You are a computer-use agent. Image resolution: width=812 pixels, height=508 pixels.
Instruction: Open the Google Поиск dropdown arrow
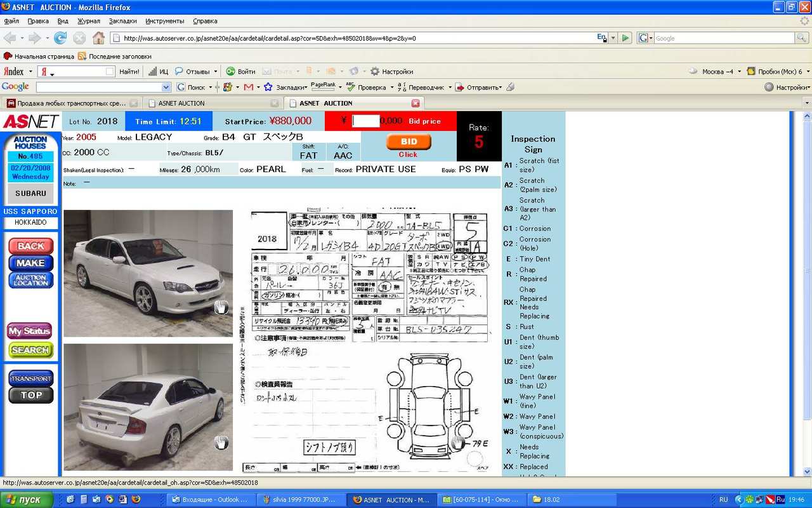211,87
